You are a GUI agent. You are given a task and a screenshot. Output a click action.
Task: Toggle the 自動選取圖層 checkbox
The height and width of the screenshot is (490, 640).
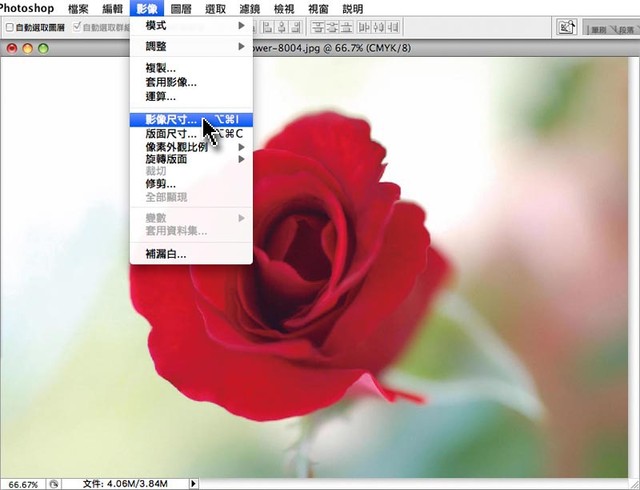9,28
